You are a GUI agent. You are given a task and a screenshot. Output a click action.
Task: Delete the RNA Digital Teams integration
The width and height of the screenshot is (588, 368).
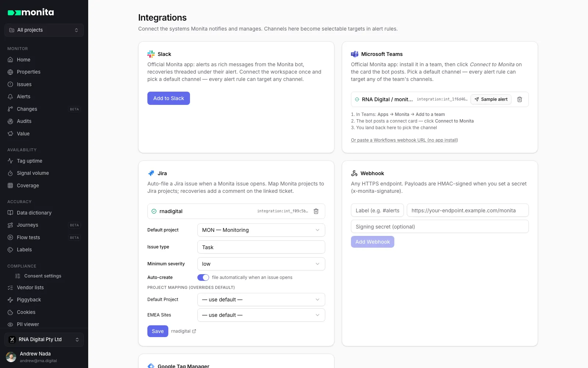pos(520,99)
